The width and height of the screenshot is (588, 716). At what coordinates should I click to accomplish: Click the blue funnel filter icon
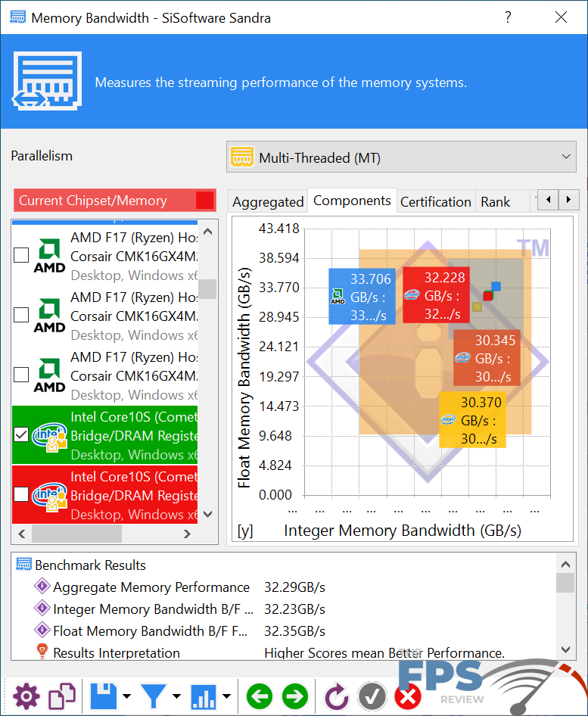pyautogui.click(x=154, y=696)
